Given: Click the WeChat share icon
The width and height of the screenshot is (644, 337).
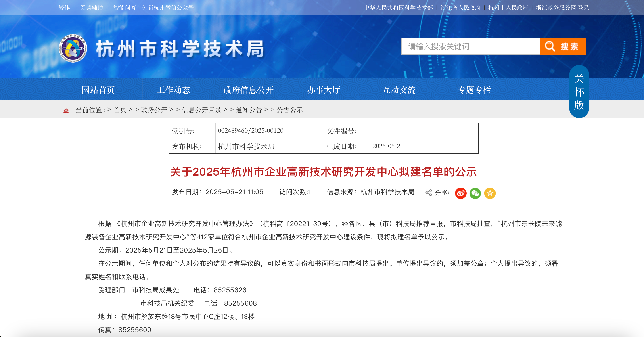Looking at the screenshot, I should click(475, 193).
